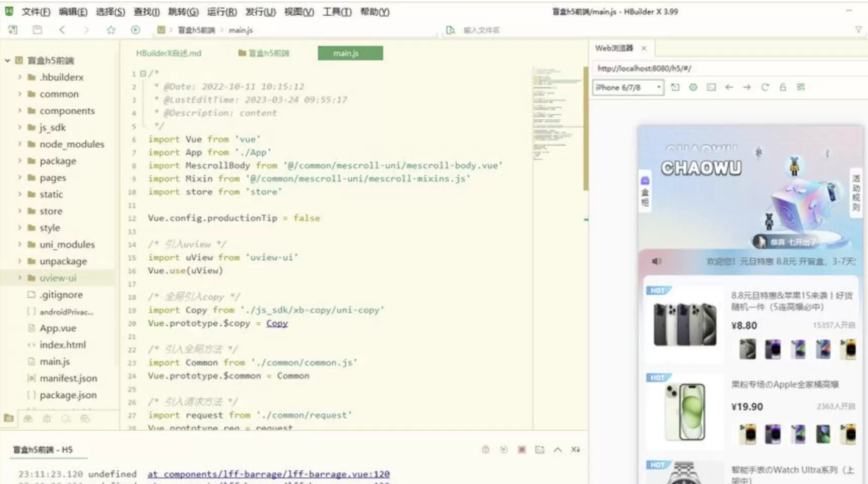Image resolution: width=868 pixels, height=484 pixels.
Task: Click the folder view icon at the sidebar bottom
Action: point(9,419)
